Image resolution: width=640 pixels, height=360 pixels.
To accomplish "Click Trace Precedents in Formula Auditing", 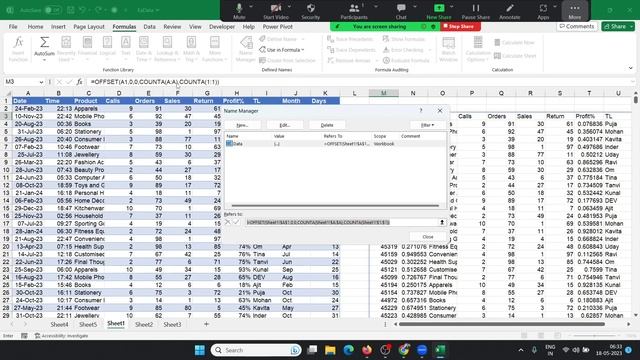I will (351, 39).
